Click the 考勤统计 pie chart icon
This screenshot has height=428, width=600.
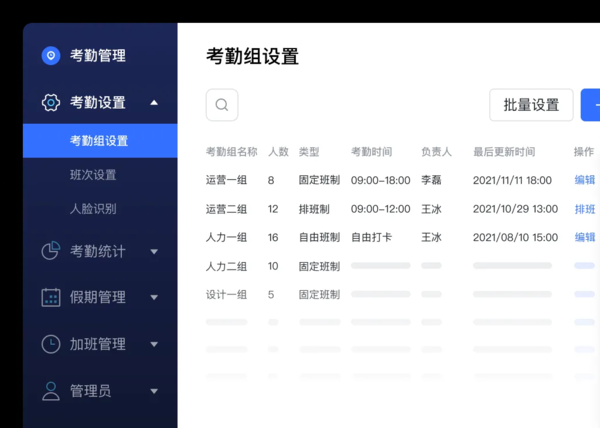[51, 251]
